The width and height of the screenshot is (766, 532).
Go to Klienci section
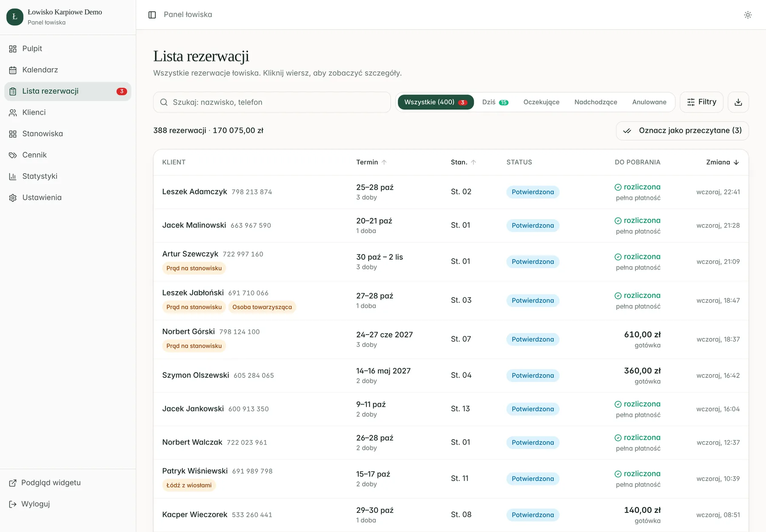pos(68,112)
